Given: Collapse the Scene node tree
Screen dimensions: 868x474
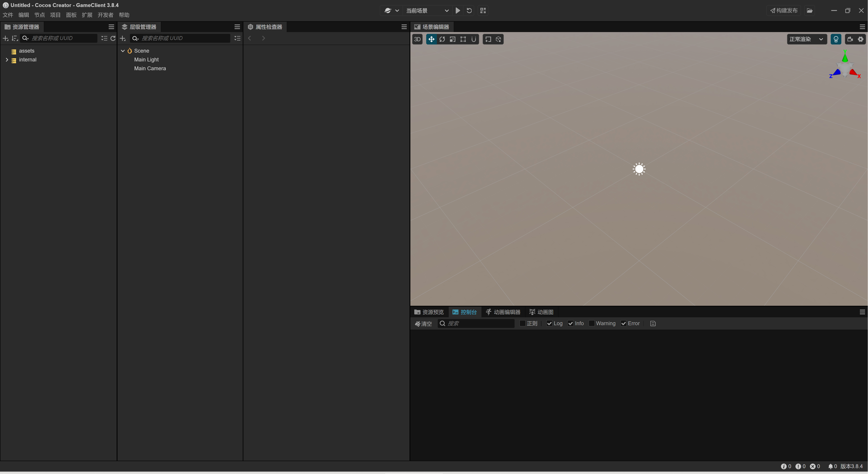Looking at the screenshot, I should 123,51.
